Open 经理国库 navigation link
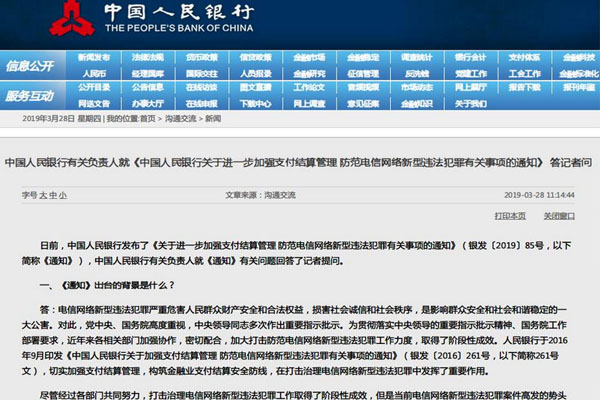Screen dimensions: 600x400 click(148, 73)
